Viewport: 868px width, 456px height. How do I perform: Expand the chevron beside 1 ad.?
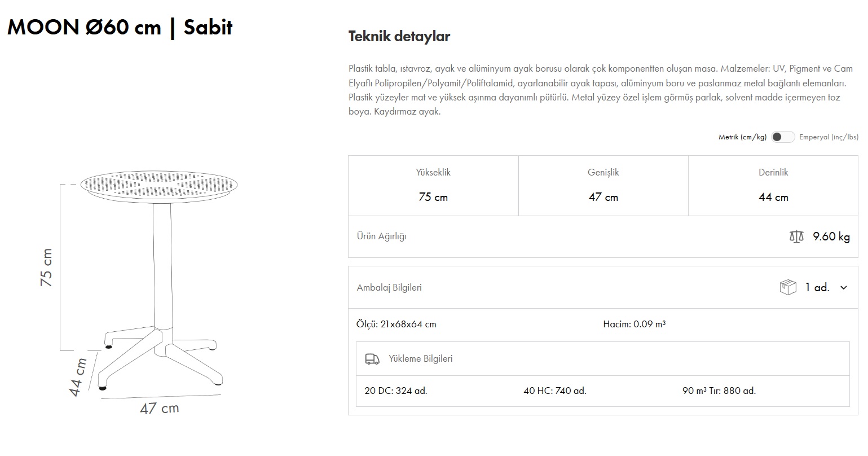pyautogui.click(x=844, y=288)
